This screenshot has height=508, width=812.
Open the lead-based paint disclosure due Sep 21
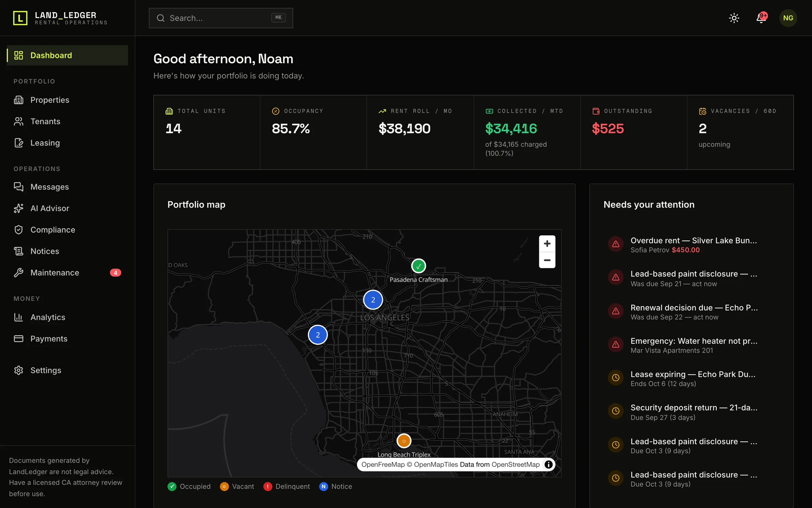[x=691, y=278]
